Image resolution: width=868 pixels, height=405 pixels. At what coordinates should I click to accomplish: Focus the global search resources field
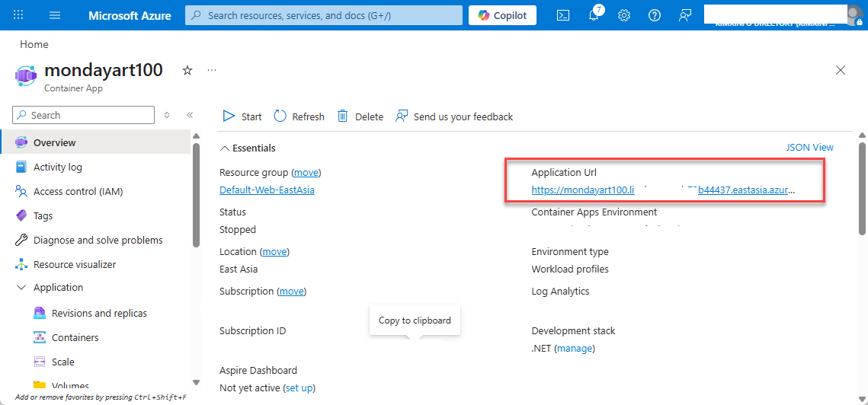pyautogui.click(x=324, y=15)
